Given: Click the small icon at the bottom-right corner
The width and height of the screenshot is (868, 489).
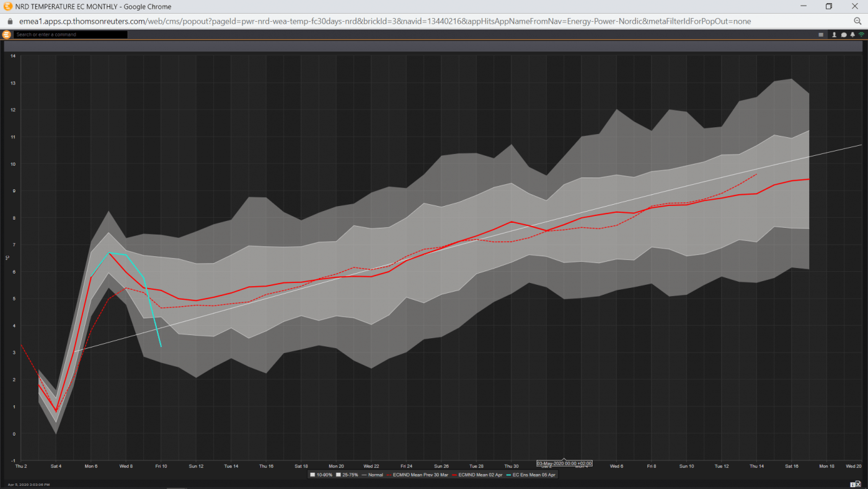Looking at the screenshot, I should [857, 483].
